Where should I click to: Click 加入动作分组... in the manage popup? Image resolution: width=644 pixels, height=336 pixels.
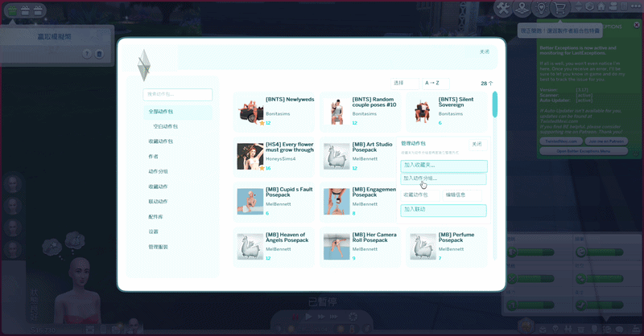click(444, 178)
